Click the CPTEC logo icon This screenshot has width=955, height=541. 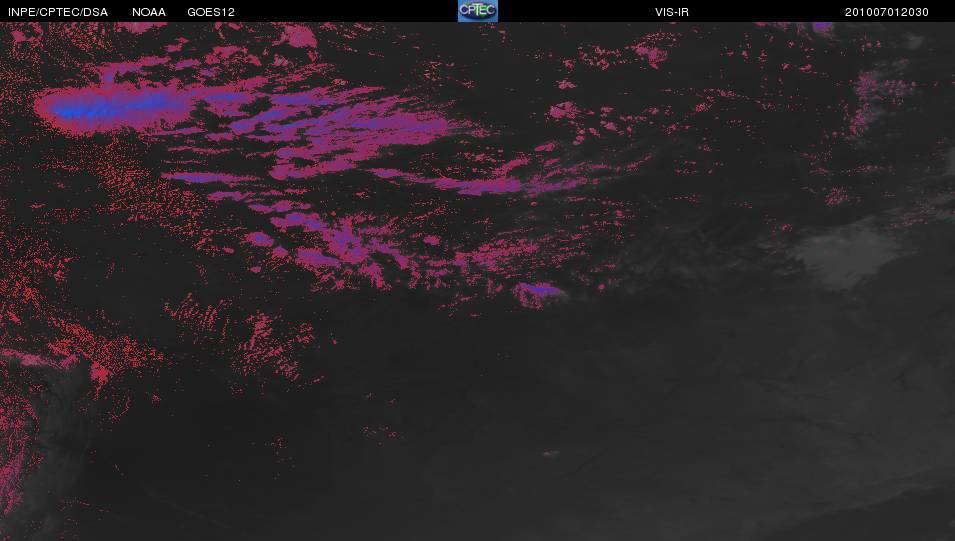(x=478, y=11)
